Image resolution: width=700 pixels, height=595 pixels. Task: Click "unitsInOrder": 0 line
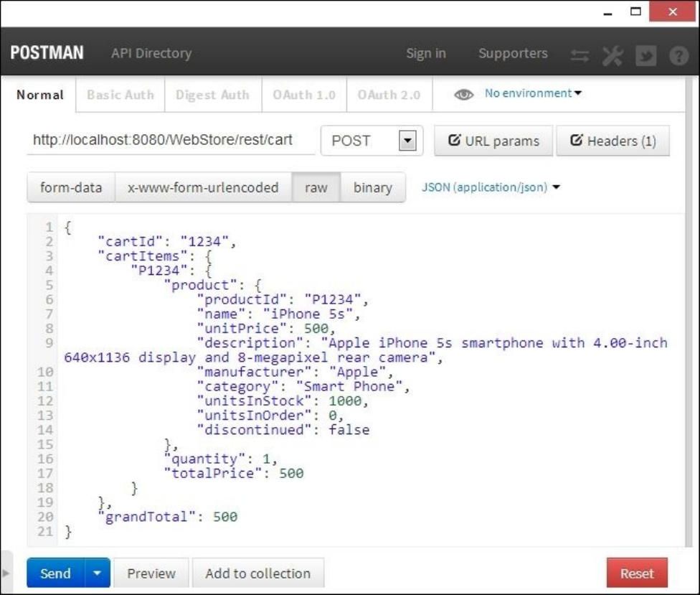point(270,416)
